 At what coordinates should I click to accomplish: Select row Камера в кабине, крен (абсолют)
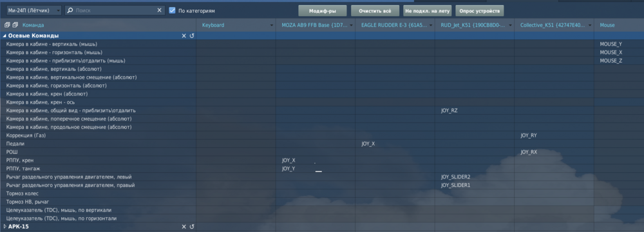[98, 94]
